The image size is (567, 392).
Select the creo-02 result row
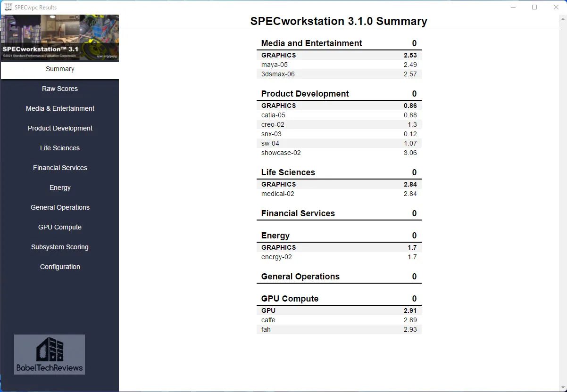pos(339,124)
